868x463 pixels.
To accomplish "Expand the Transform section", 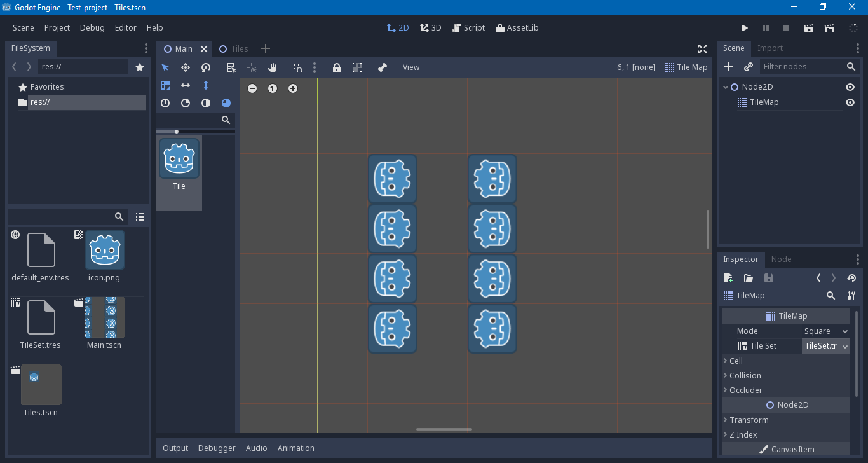I will (x=785, y=420).
